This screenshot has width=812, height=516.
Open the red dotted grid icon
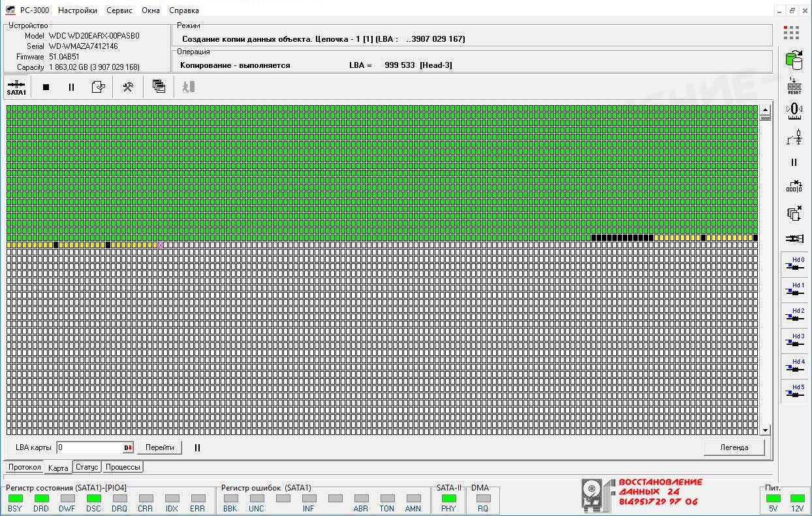[x=791, y=33]
